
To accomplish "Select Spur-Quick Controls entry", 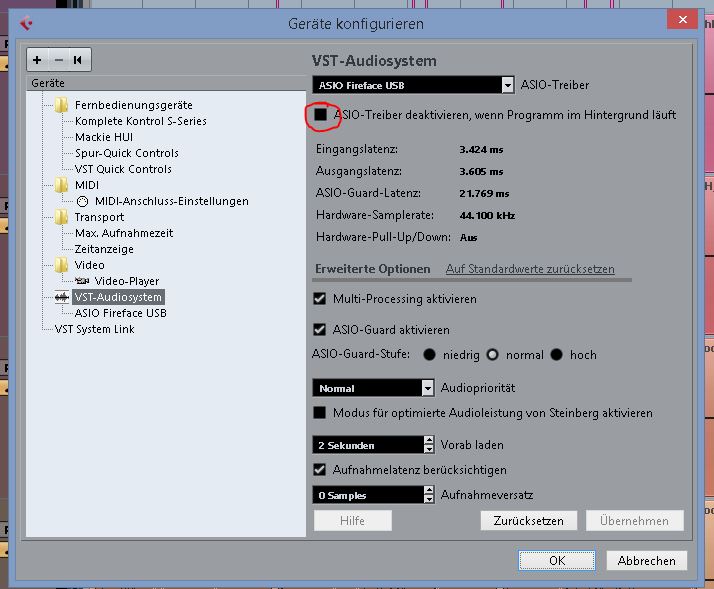I will [x=127, y=153].
